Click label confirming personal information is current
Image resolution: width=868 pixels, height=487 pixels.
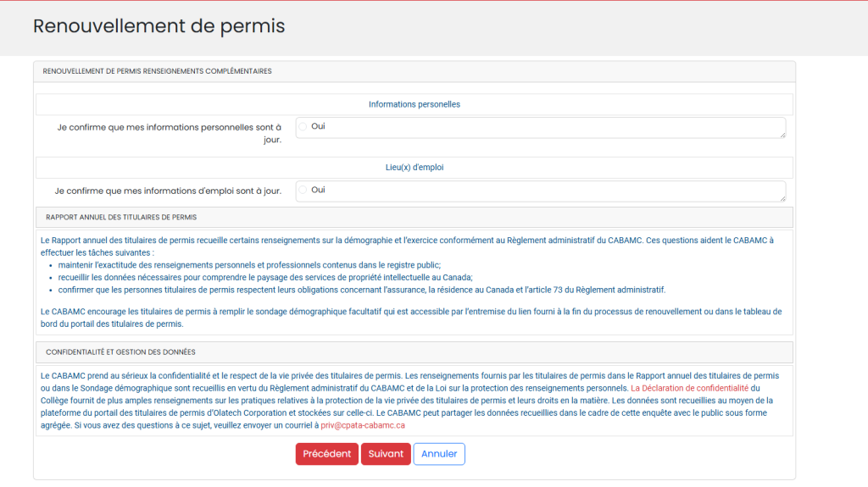pyautogui.click(x=170, y=133)
